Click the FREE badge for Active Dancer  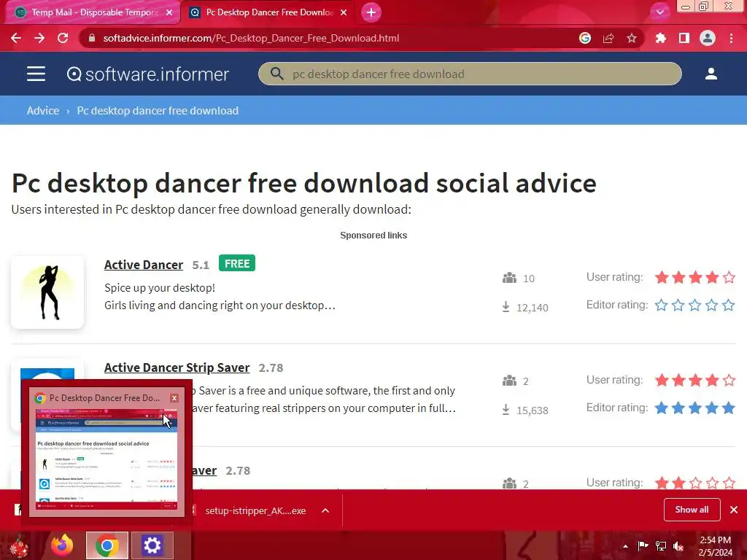pos(237,263)
